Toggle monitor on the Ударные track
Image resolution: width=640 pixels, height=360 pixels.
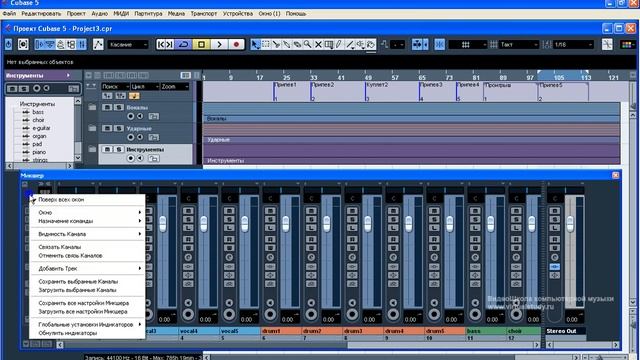click(x=140, y=137)
